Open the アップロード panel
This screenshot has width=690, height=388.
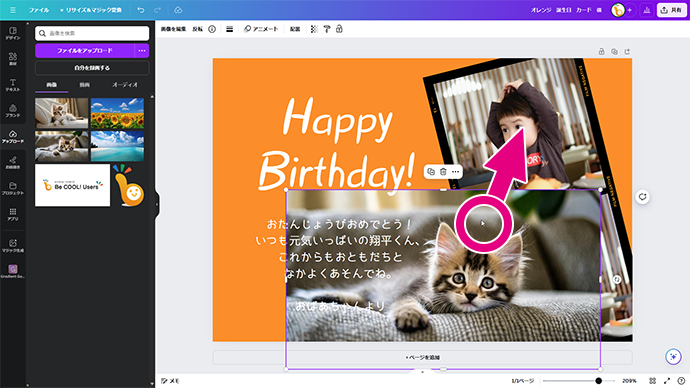click(x=13, y=136)
